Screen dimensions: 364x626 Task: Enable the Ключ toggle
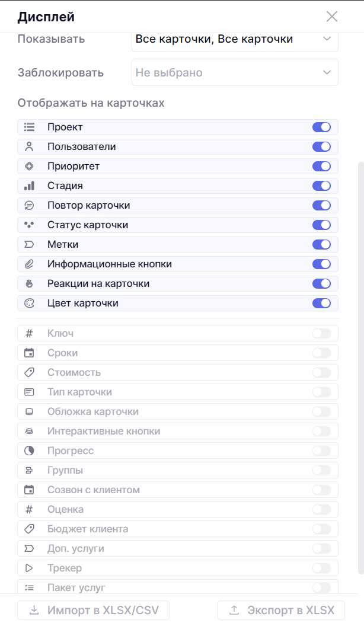coord(321,333)
